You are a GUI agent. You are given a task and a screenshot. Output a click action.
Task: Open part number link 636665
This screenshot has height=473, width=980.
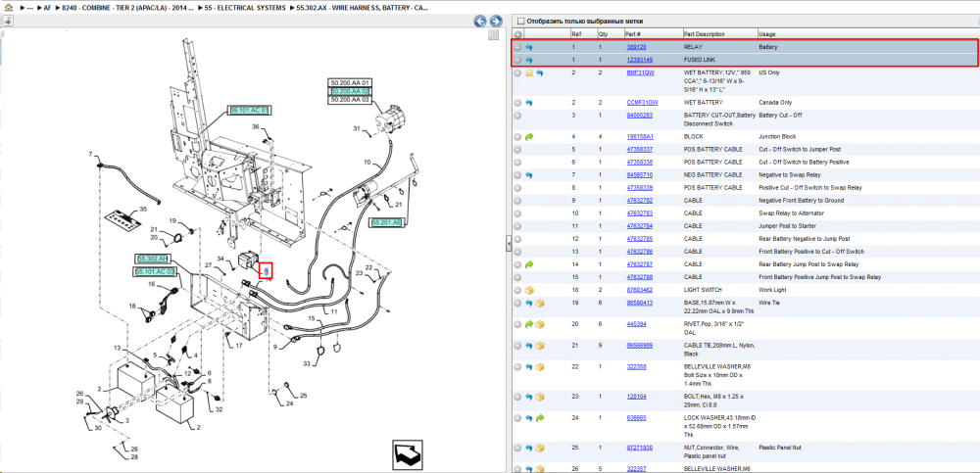click(x=636, y=417)
